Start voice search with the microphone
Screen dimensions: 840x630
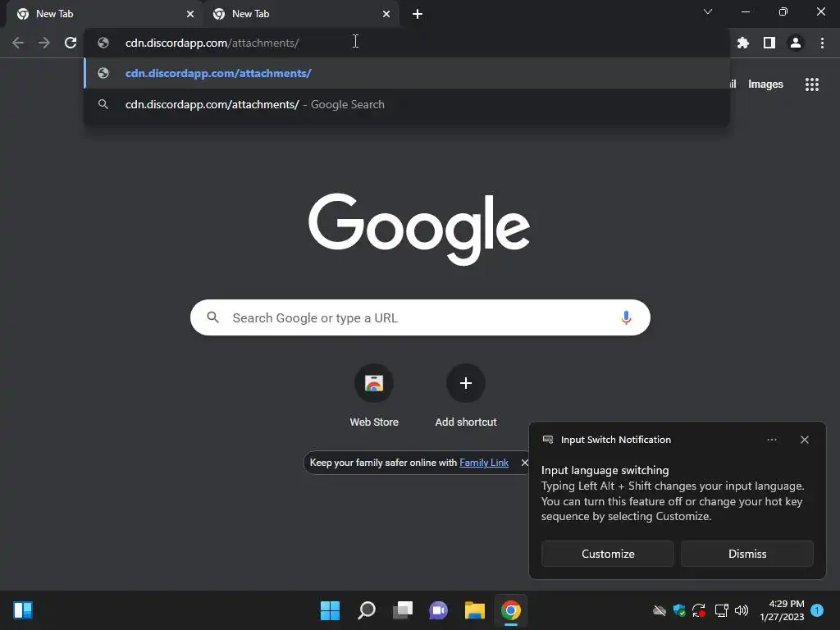(626, 317)
